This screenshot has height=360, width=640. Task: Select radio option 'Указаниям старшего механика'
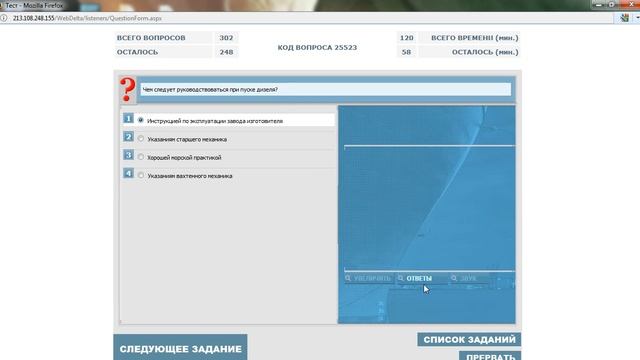click(x=141, y=139)
